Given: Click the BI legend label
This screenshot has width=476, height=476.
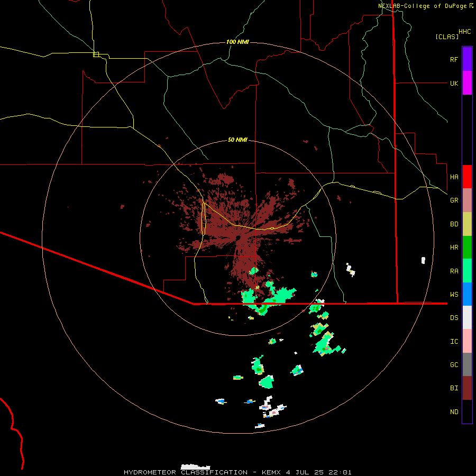Looking at the screenshot, I should pos(454,388).
